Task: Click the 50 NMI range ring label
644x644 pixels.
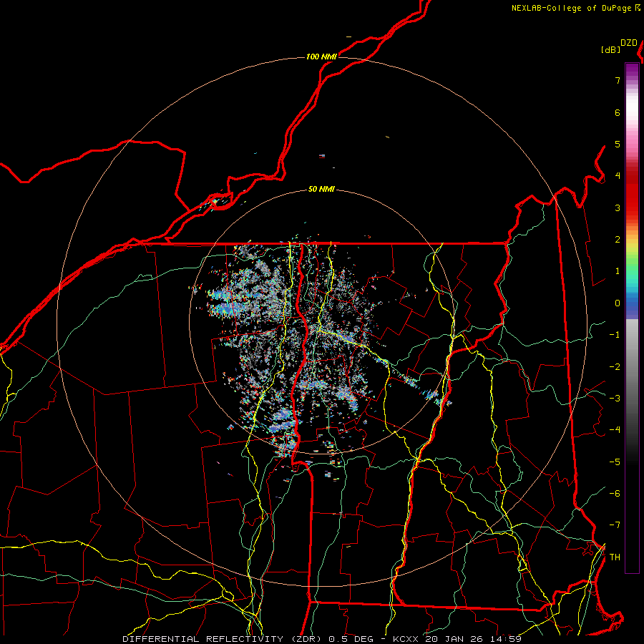Action: point(321,190)
